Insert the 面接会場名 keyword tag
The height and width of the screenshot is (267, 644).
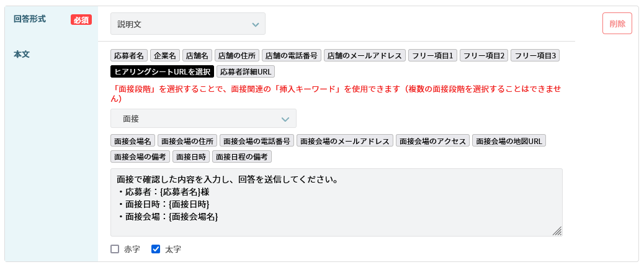point(133,141)
